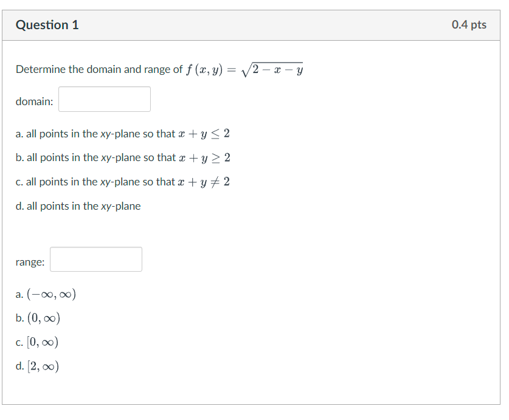Click the 'domain:' label text
This screenshot has height=420, width=509.
pos(35,102)
